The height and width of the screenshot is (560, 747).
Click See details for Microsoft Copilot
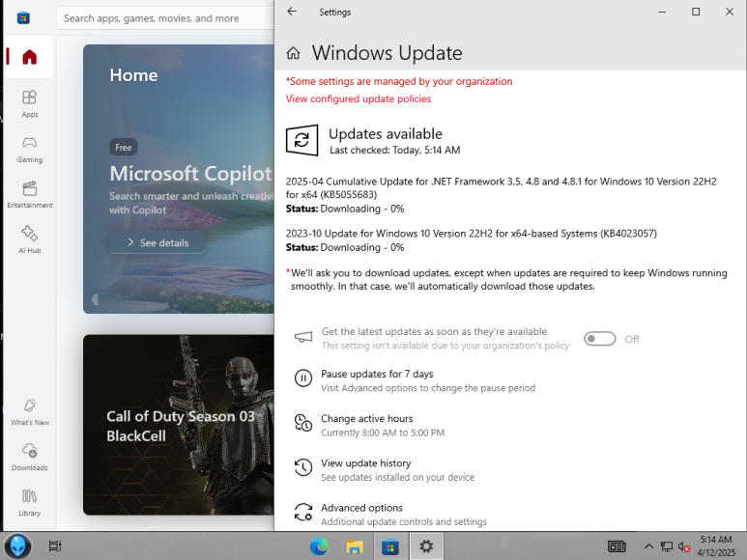click(x=158, y=242)
